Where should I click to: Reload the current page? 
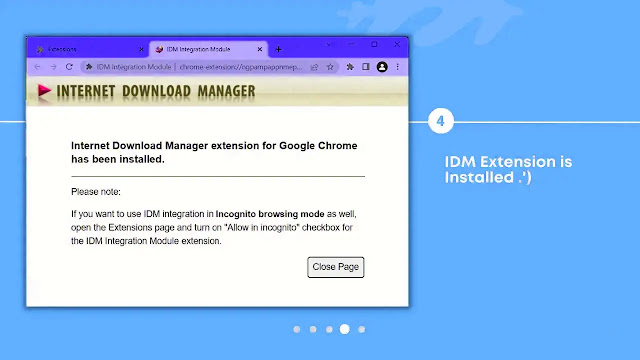point(69,67)
